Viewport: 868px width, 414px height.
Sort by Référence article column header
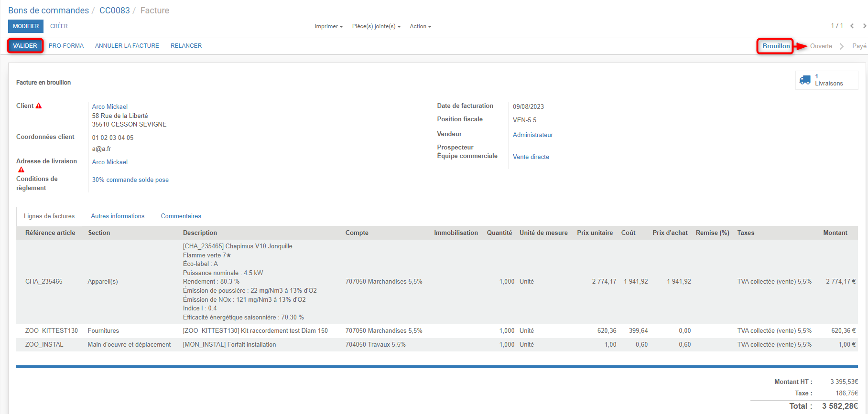coord(50,233)
